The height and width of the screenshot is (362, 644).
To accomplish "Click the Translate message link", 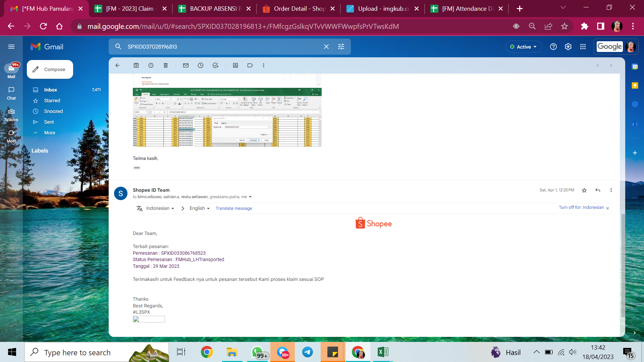I will click(x=234, y=208).
